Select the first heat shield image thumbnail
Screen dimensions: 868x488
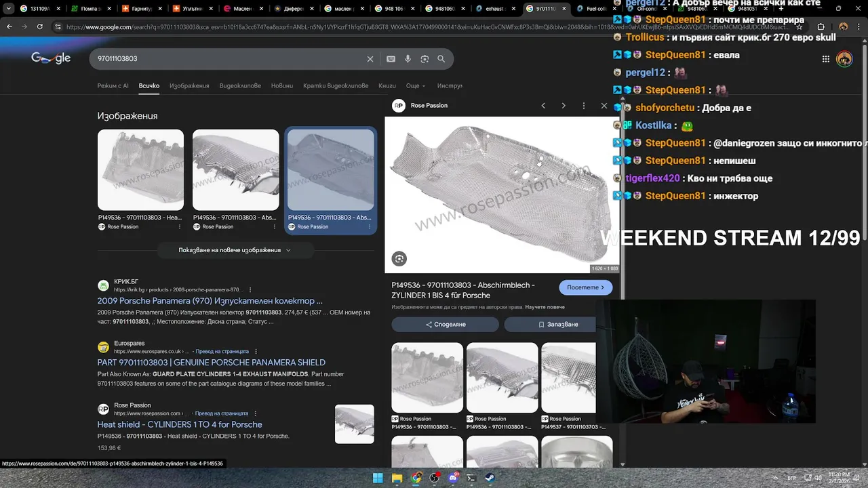(x=140, y=170)
